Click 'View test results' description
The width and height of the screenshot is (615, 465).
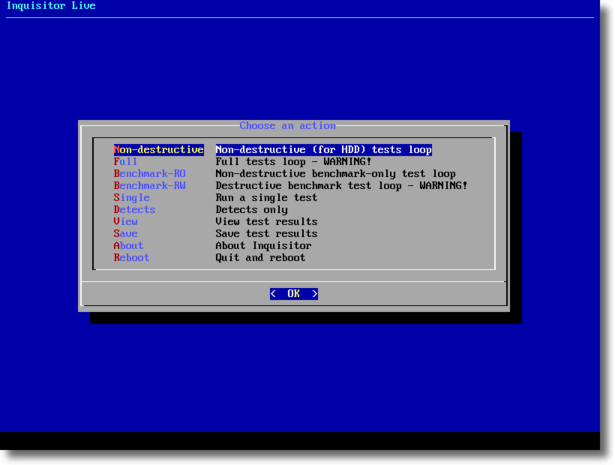266,222
